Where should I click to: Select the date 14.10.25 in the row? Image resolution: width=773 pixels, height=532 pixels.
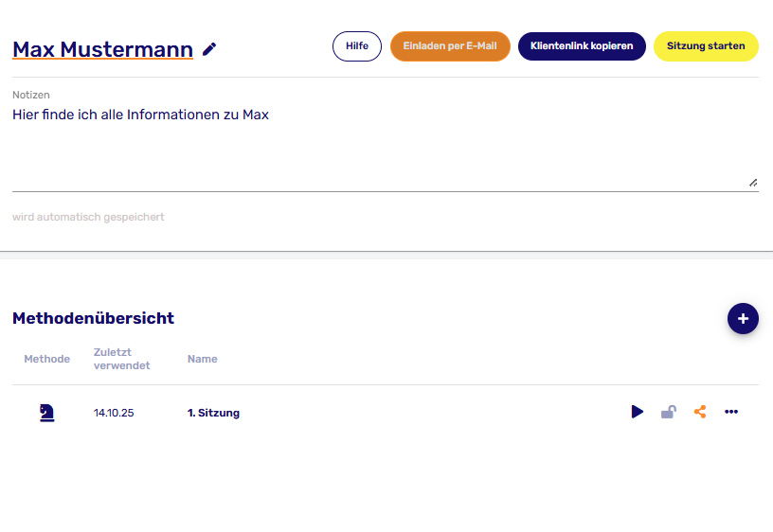tap(114, 413)
